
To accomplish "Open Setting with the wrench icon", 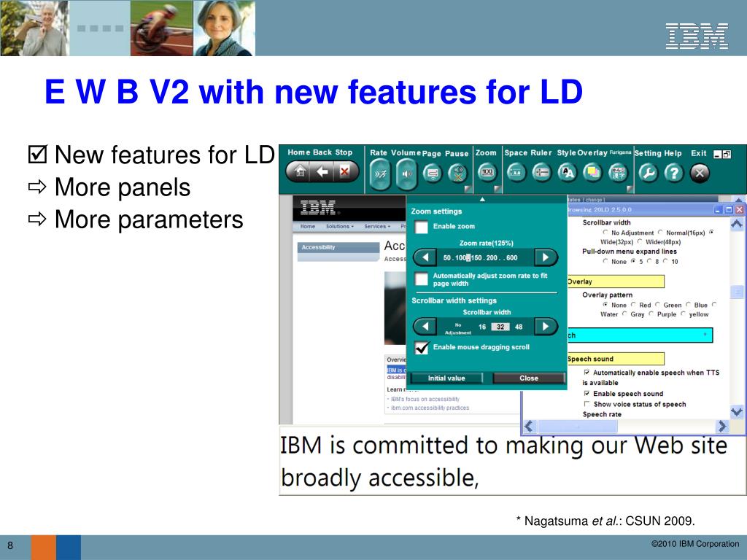I will 648,173.
